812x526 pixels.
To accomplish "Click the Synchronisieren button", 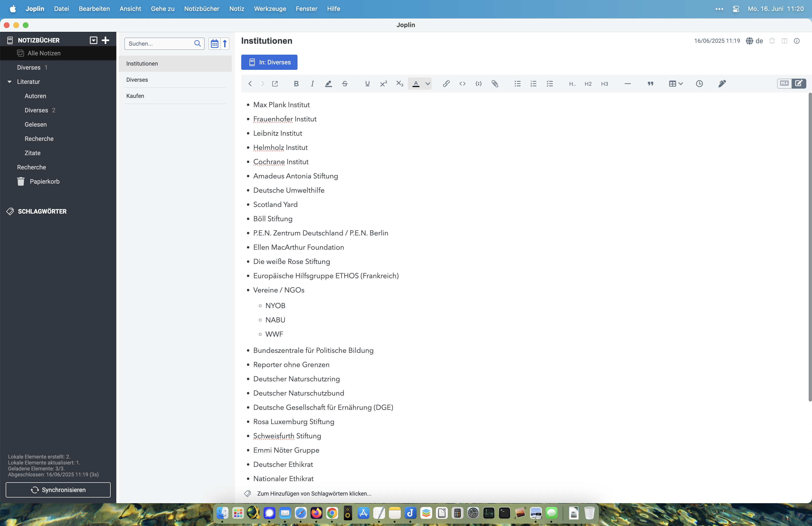I will (x=58, y=490).
